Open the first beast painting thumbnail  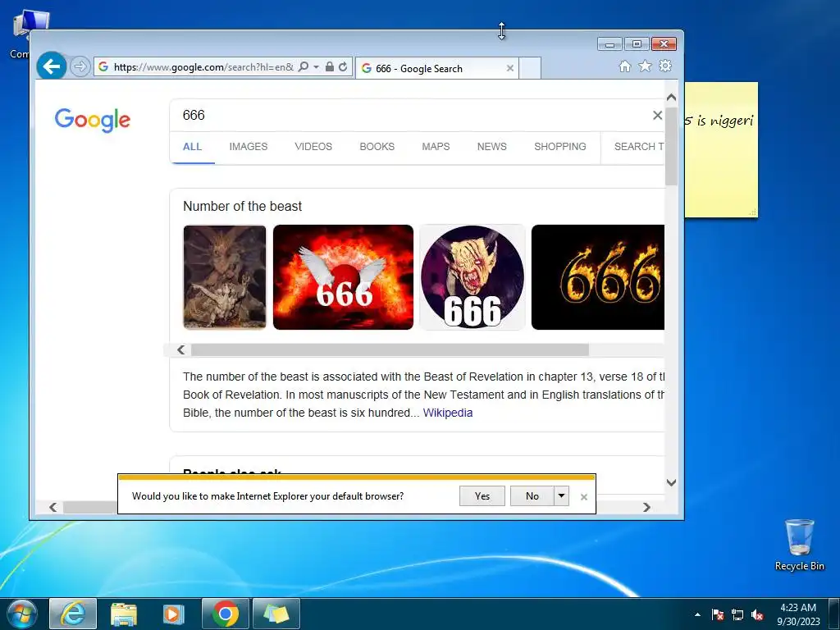point(225,277)
